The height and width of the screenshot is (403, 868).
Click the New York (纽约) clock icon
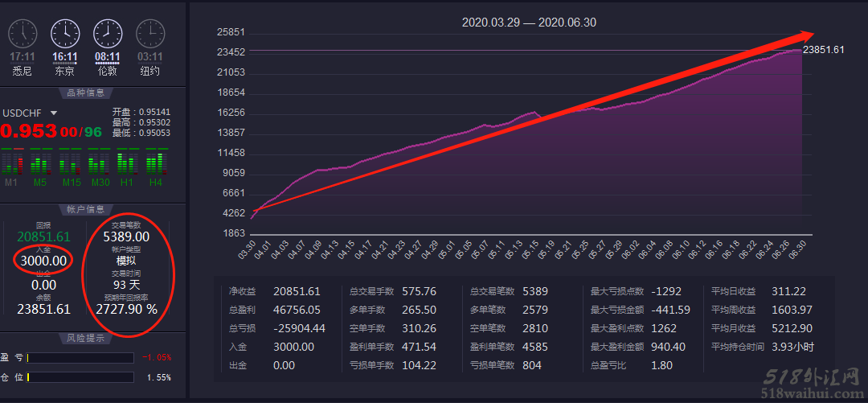click(149, 34)
